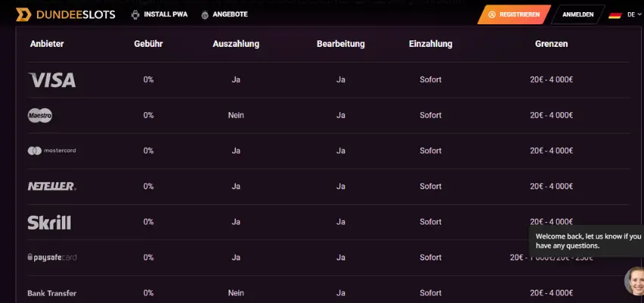
Task: Click the Bank Transfer provider label
Action: coord(52,293)
